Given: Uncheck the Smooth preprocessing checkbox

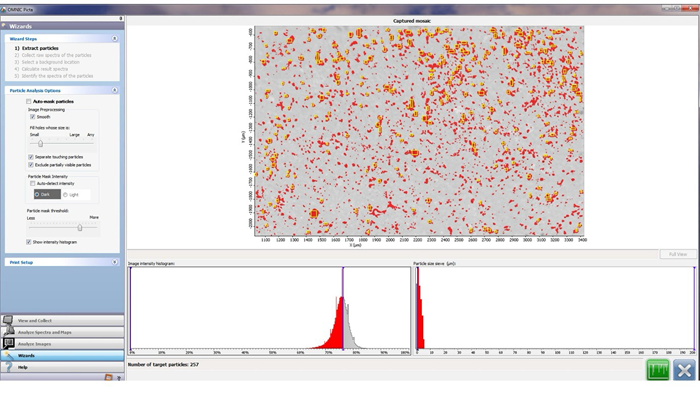Looking at the screenshot, I should [33, 117].
